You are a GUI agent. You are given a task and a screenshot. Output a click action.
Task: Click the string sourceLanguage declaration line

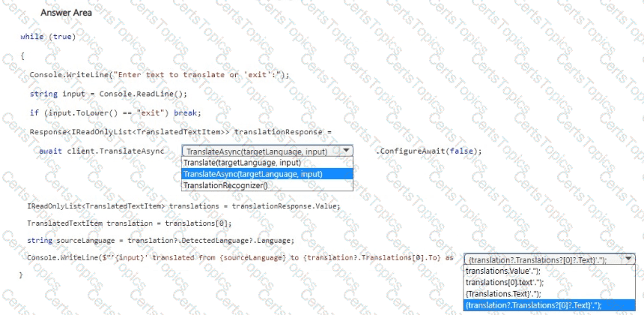coord(160,240)
